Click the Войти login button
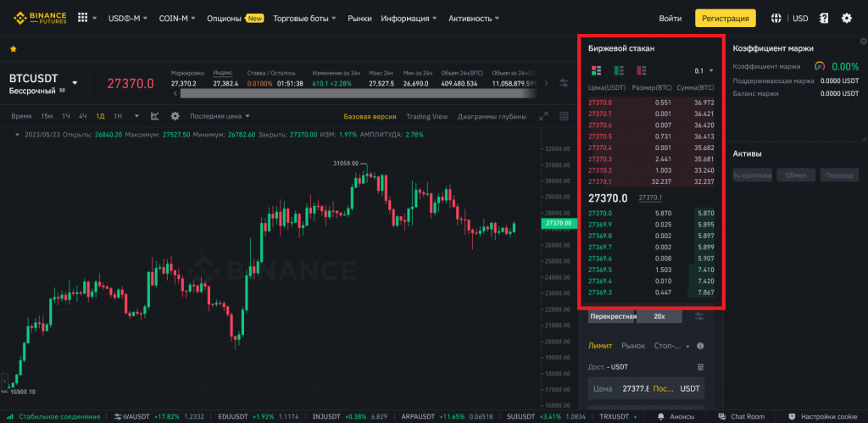 pyautogui.click(x=670, y=19)
